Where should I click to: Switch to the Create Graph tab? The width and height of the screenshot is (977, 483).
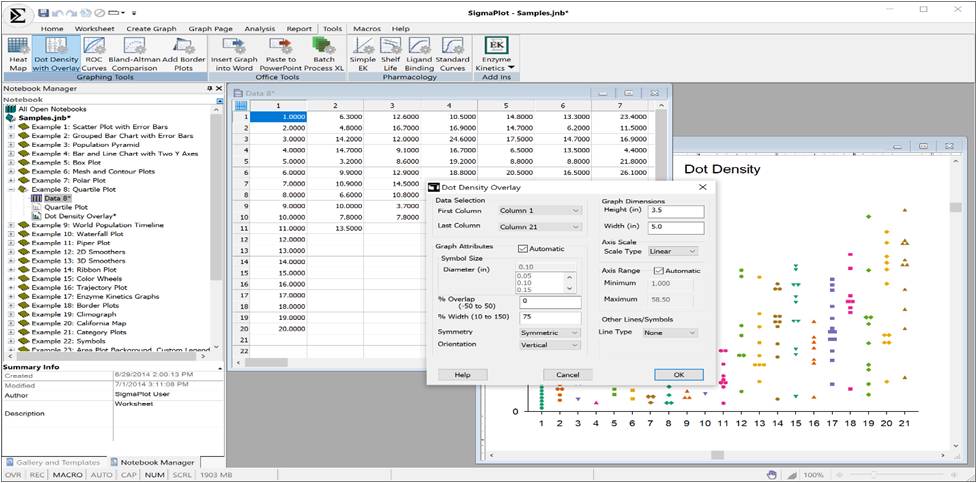153,29
